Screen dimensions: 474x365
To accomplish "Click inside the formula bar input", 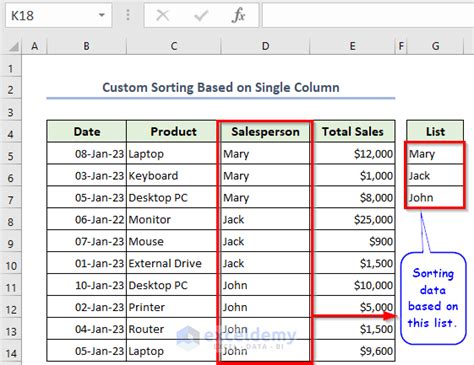I will point(368,15).
